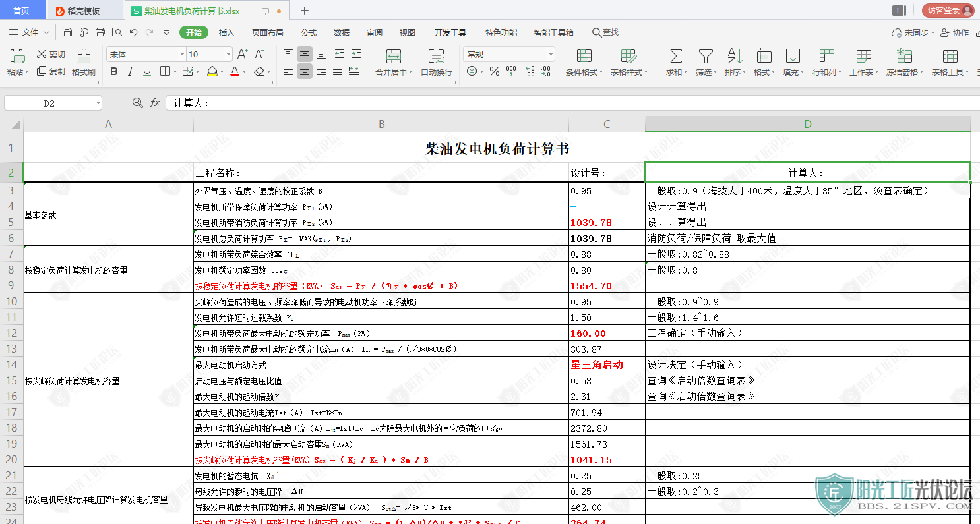Toggle Bold formatting
Image resolution: width=980 pixels, height=524 pixels.
click(113, 71)
